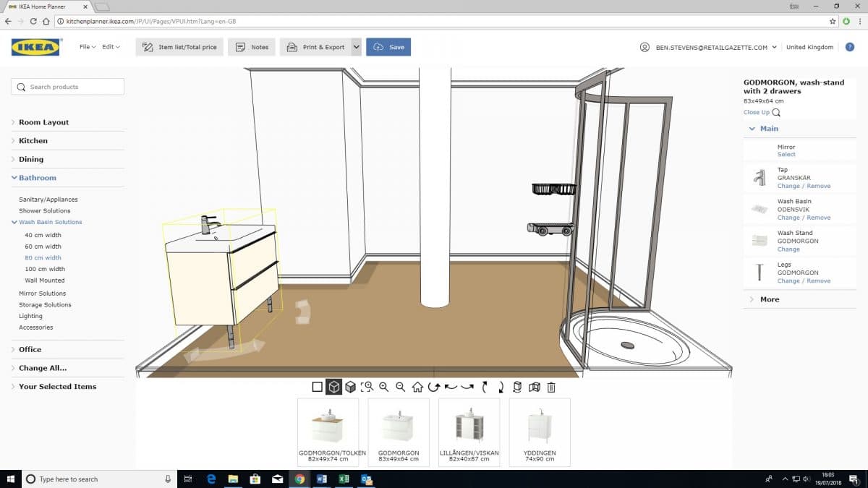Reset to home view

(x=417, y=387)
